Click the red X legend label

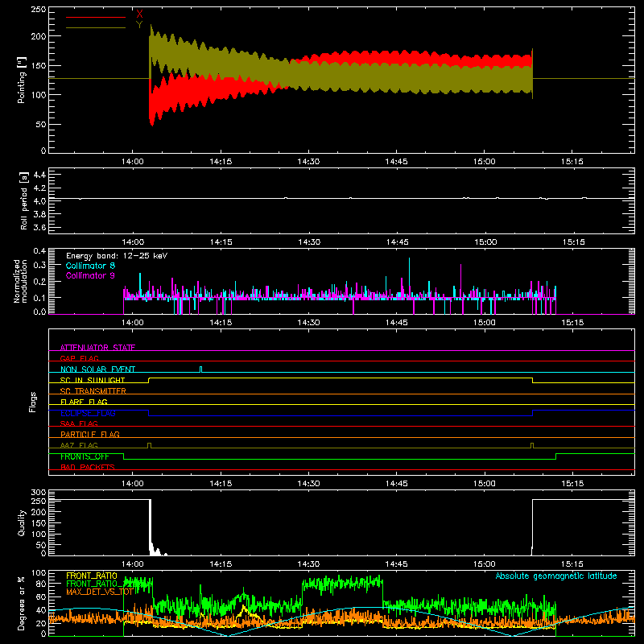(x=139, y=14)
